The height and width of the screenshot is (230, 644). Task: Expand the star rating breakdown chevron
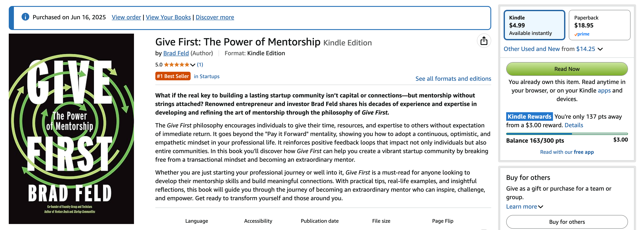[x=192, y=65]
